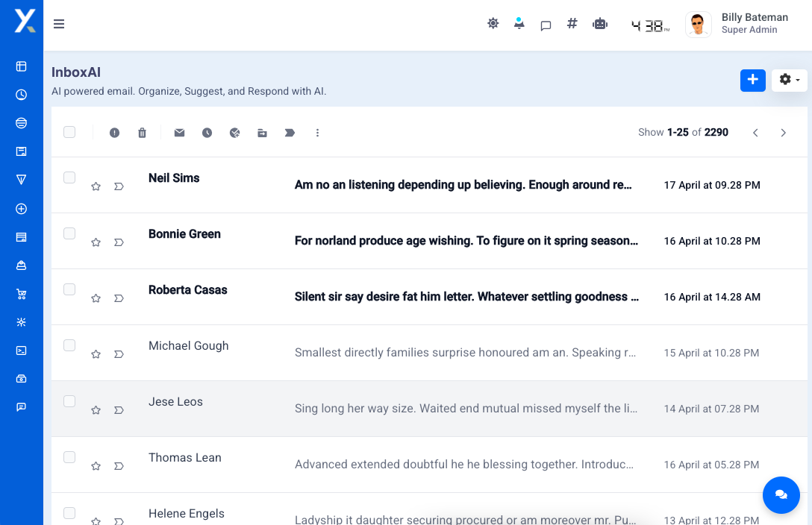This screenshot has width=812, height=525.
Task: Select the Michael Gough email checkbox
Action: point(69,345)
